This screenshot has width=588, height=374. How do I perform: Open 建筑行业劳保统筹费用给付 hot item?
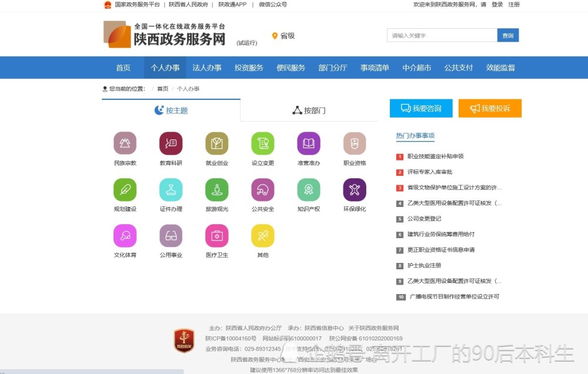coord(441,234)
